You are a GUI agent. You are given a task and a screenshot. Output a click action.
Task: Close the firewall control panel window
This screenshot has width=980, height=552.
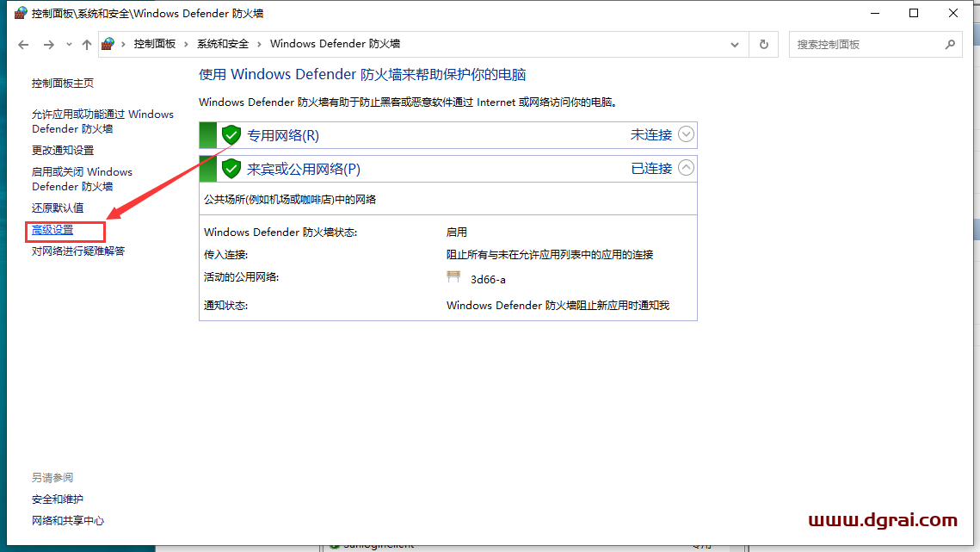click(x=953, y=13)
